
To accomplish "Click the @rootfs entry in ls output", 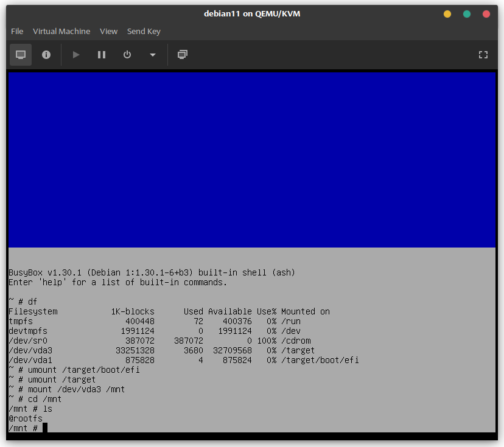I will [26, 418].
